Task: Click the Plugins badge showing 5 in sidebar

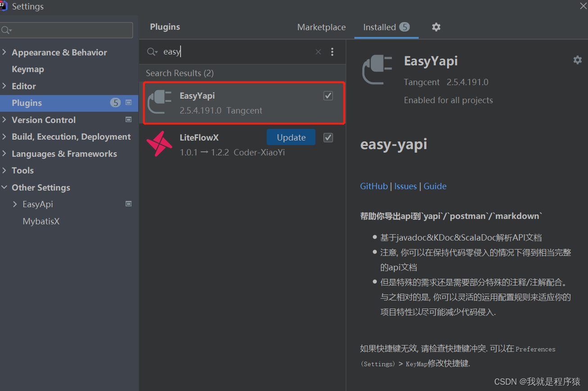Action: (x=116, y=103)
